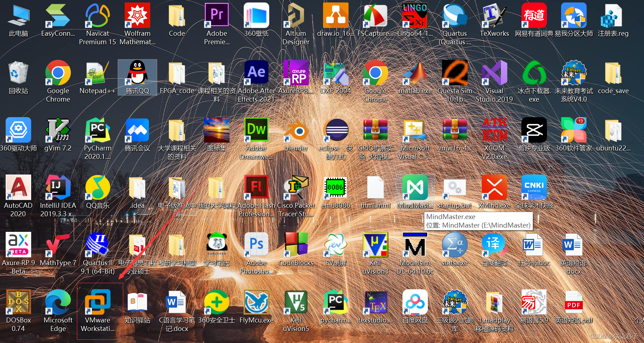644x343 pixels.
Task: Launch gVim 7.2 shortcut
Action: click(x=58, y=130)
